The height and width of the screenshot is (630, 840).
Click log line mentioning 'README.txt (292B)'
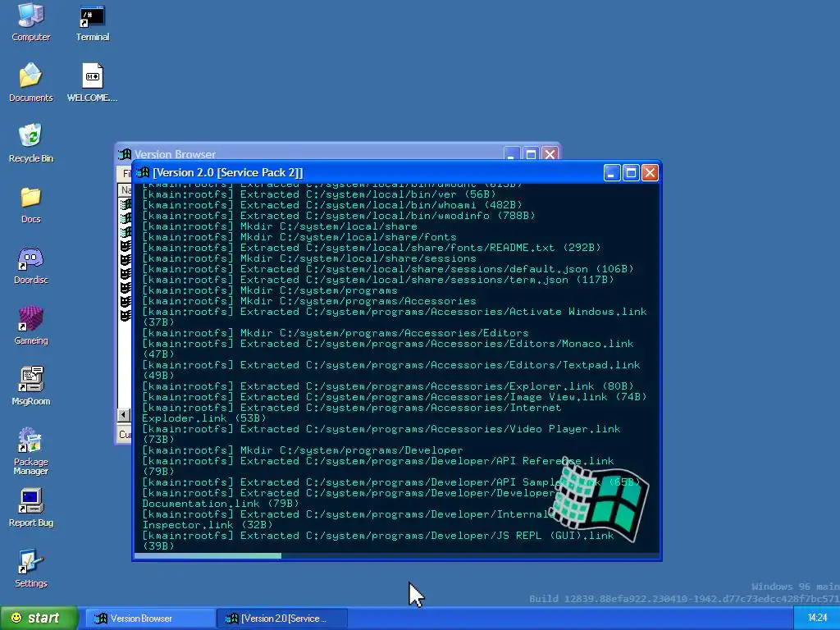click(372, 248)
